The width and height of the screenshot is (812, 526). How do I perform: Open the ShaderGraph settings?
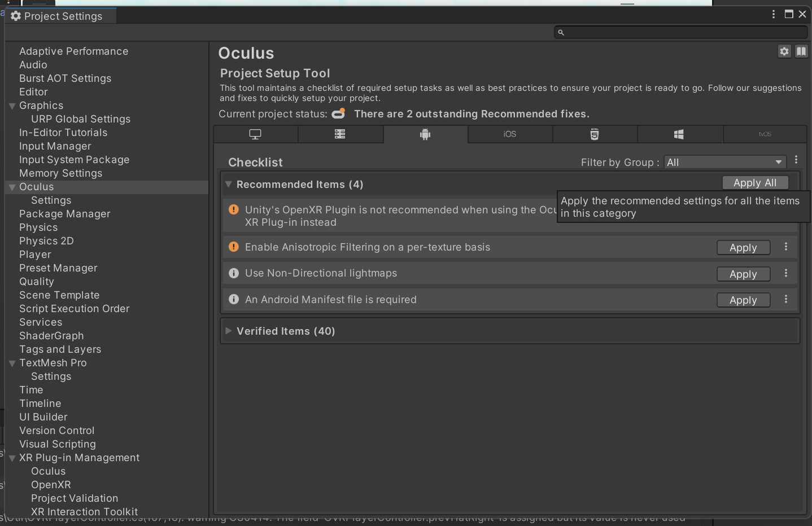click(x=51, y=336)
